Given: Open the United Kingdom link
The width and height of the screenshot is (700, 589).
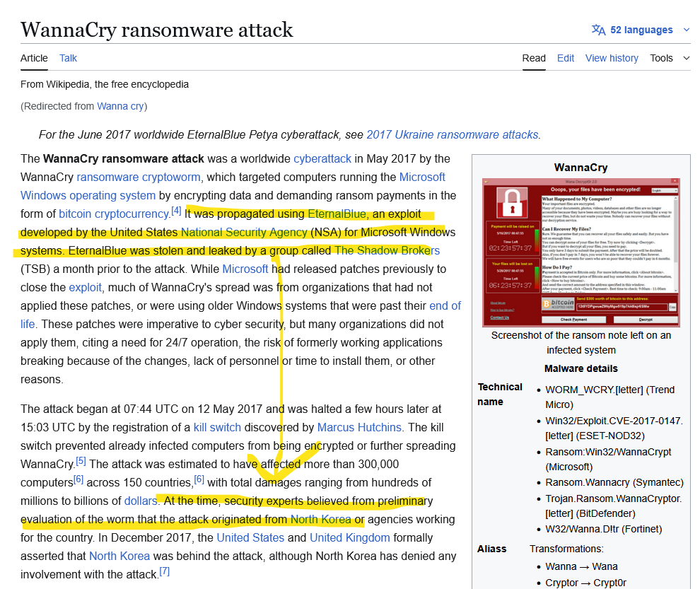Looking at the screenshot, I should point(350,537).
